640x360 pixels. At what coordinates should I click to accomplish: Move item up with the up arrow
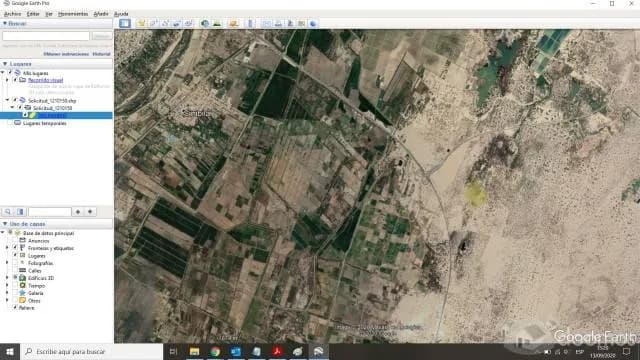78,211
